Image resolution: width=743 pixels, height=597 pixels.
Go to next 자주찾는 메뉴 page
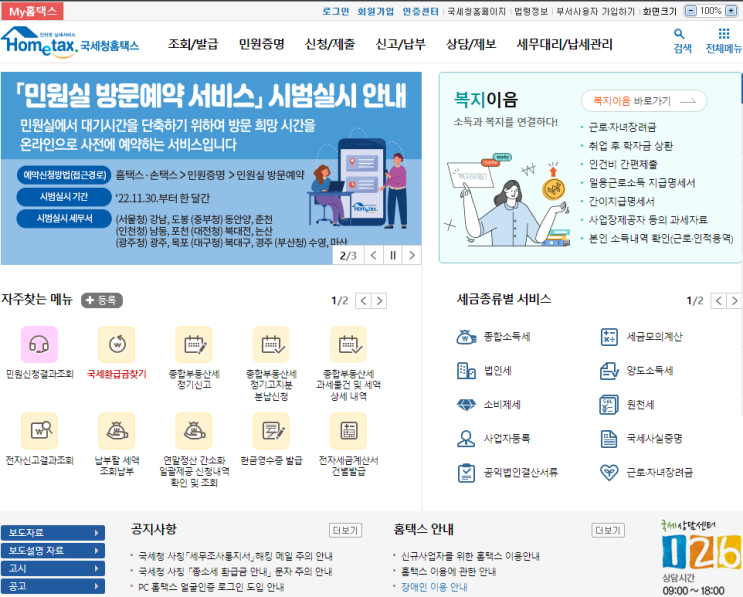[379, 301]
